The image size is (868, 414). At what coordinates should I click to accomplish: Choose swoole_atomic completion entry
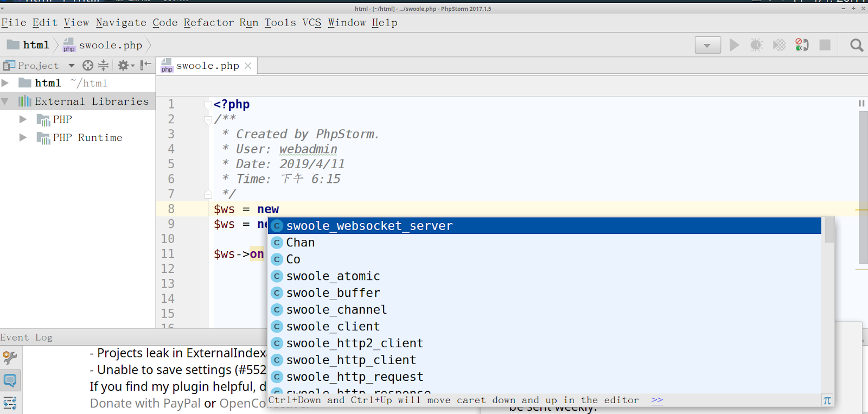point(545,276)
